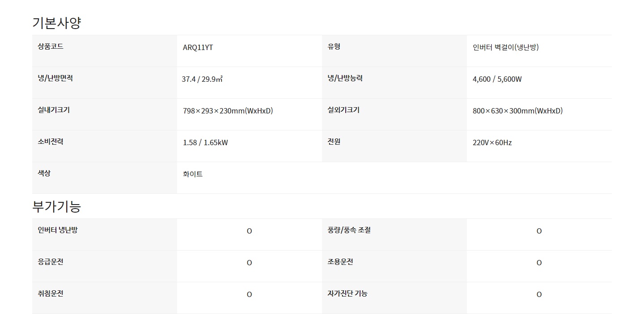Select the 798×293×230mm indoor size value
This screenshot has height=314, width=644.
(x=228, y=111)
